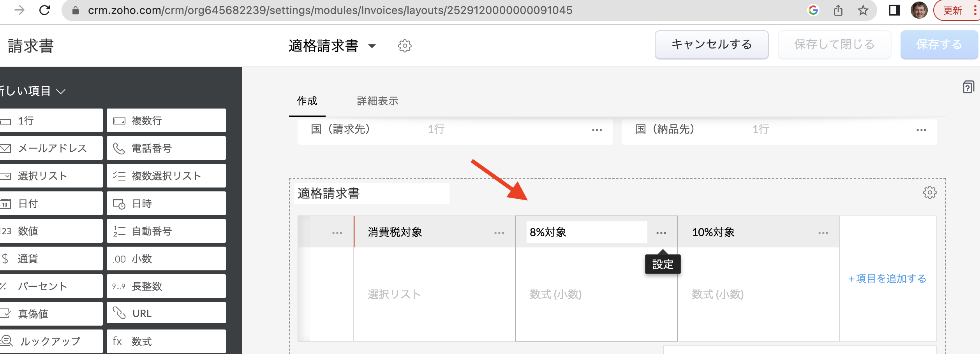Select the 作成 tab
This screenshot has height=354, width=980.
(x=307, y=101)
